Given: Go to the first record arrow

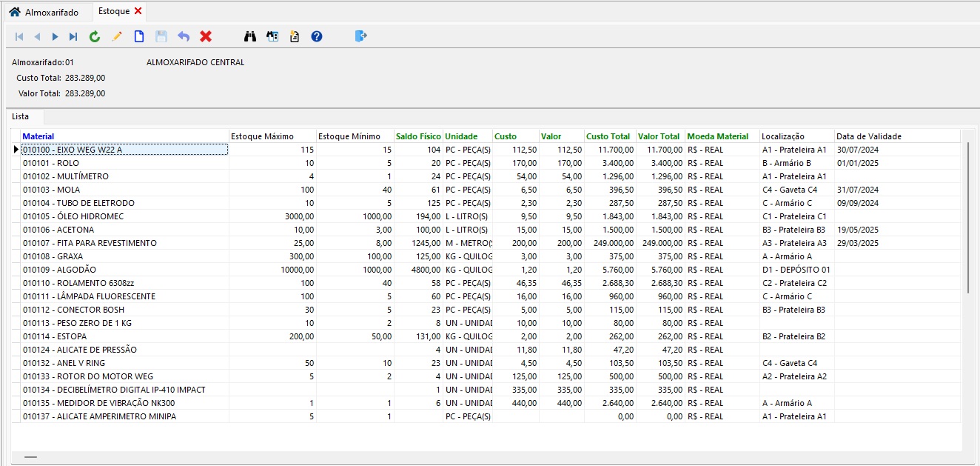Looking at the screenshot, I should coord(19,36).
